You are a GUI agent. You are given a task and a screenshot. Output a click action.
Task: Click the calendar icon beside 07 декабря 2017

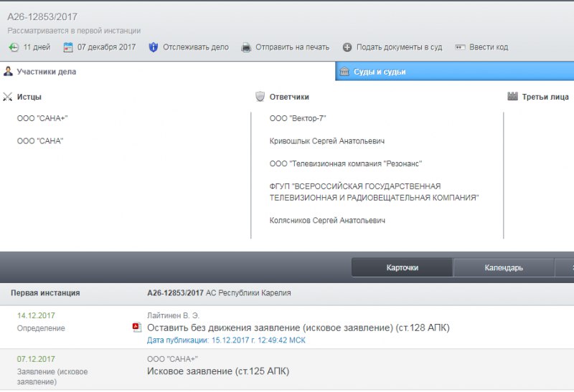(x=68, y=47)
